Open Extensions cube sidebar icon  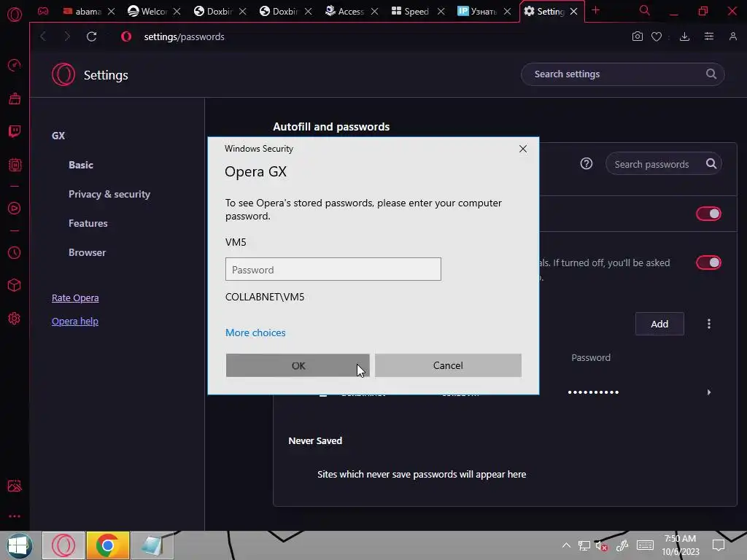coord(15,285)
